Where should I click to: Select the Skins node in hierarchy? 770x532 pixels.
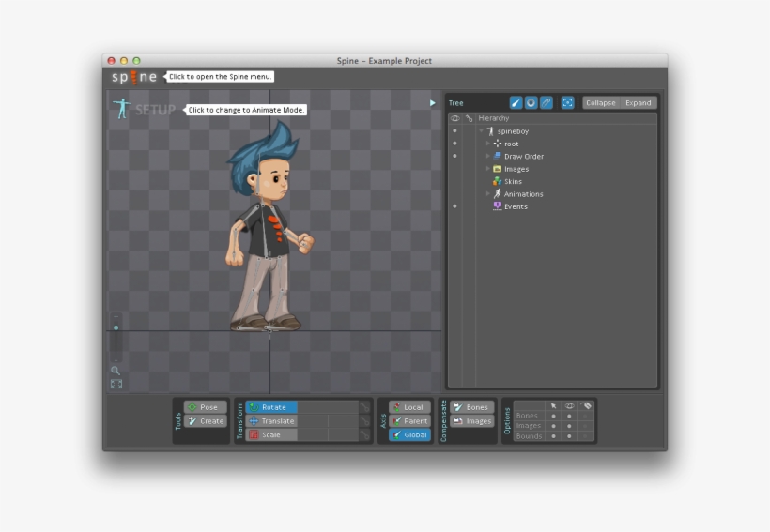point(513,181)
